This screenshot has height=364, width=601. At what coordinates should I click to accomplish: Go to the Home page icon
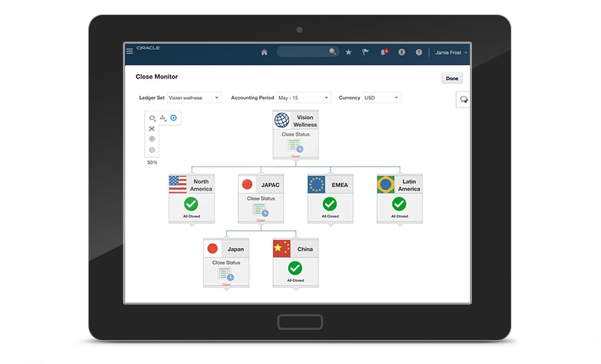pos(264,52)
